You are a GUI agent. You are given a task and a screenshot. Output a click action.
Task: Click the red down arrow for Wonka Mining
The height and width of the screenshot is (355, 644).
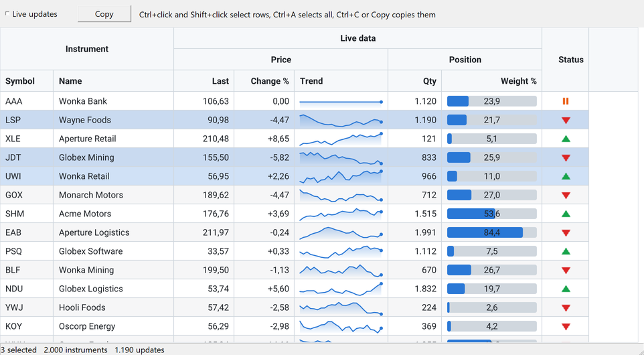tap(566, 271)
